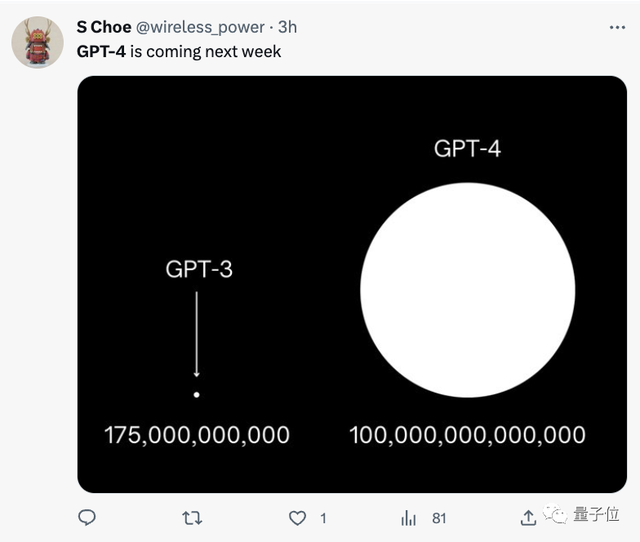
Task: Click the share upload icon
Action: click(x=528, y=517)
